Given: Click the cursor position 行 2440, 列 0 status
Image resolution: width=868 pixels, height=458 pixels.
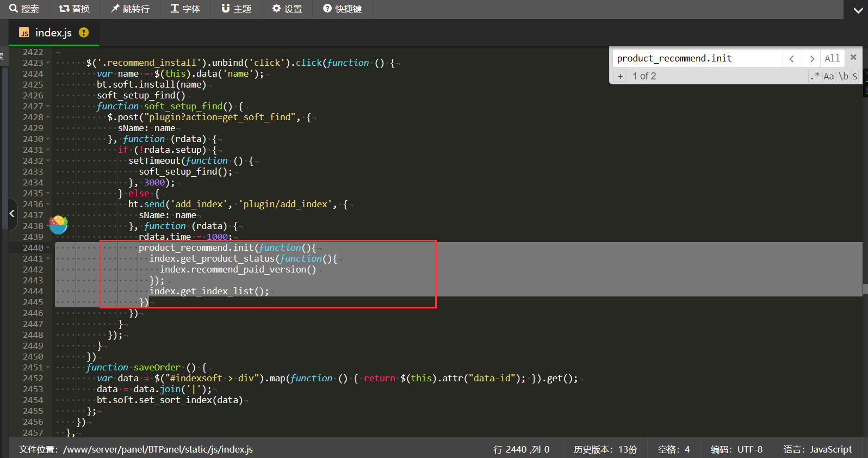Looking at the screenshot, I should (521, 449).
